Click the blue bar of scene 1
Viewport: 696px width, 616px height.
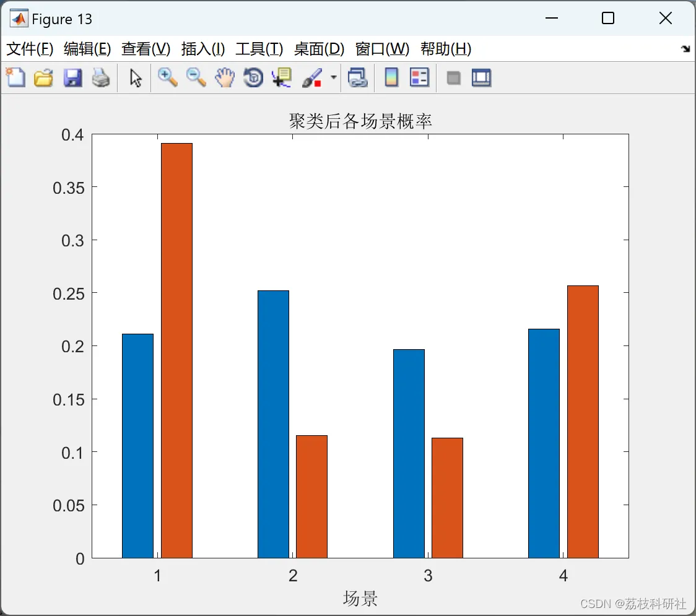pos(137,446)
